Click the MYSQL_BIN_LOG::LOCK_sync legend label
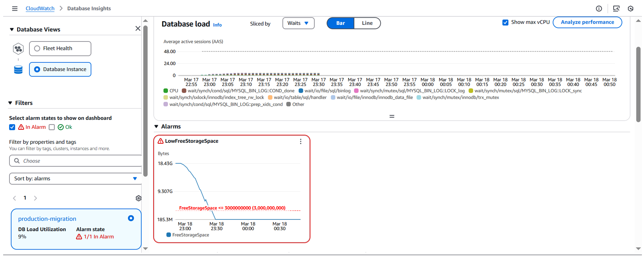The image size is (644, 260). pos(528,91)
